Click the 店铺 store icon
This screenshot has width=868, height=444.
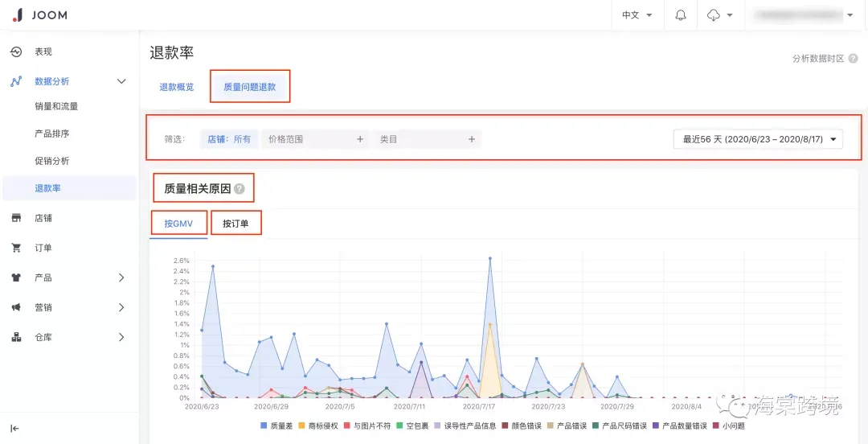click(16, 218)
